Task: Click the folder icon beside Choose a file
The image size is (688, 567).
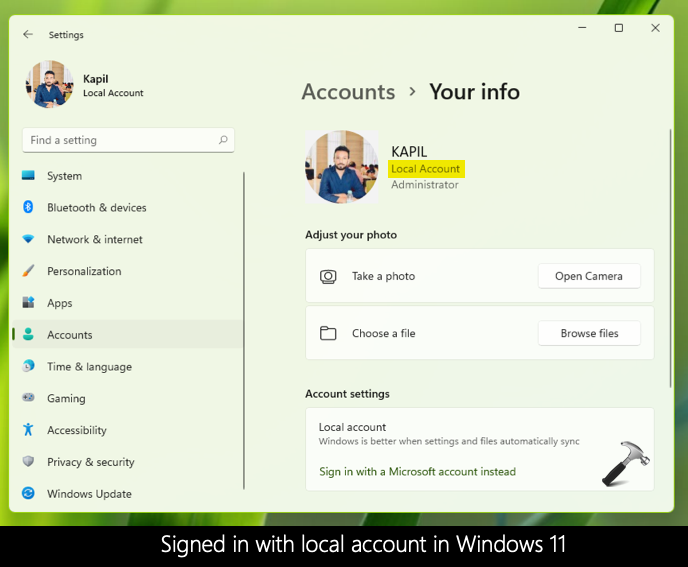Action: point(328,333)
